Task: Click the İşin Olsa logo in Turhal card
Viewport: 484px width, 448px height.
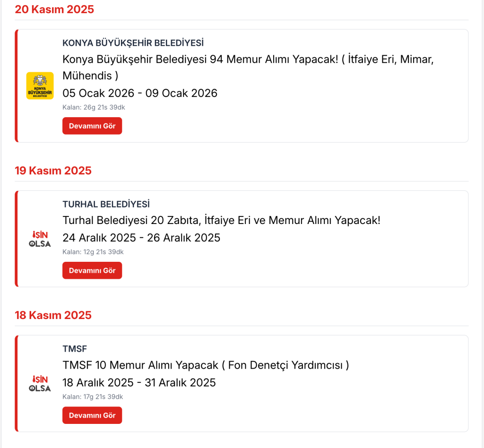Action: pyautogui.click(x=40, y=239)
